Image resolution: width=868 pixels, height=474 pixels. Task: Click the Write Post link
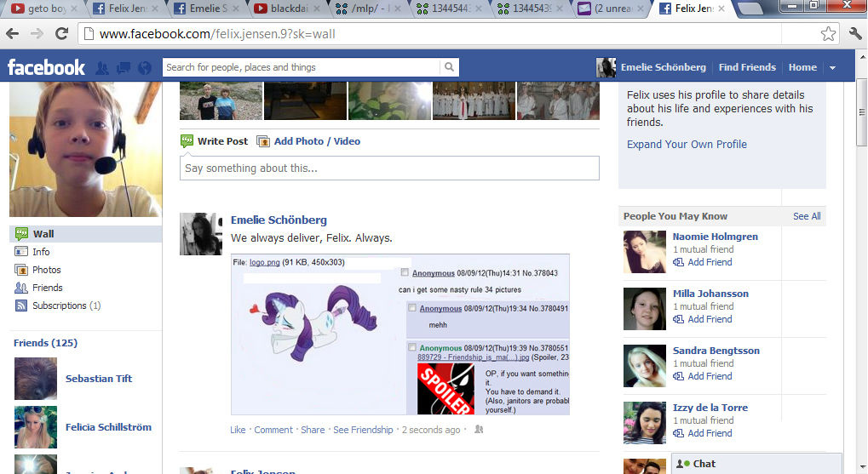(x=222, y=141)
